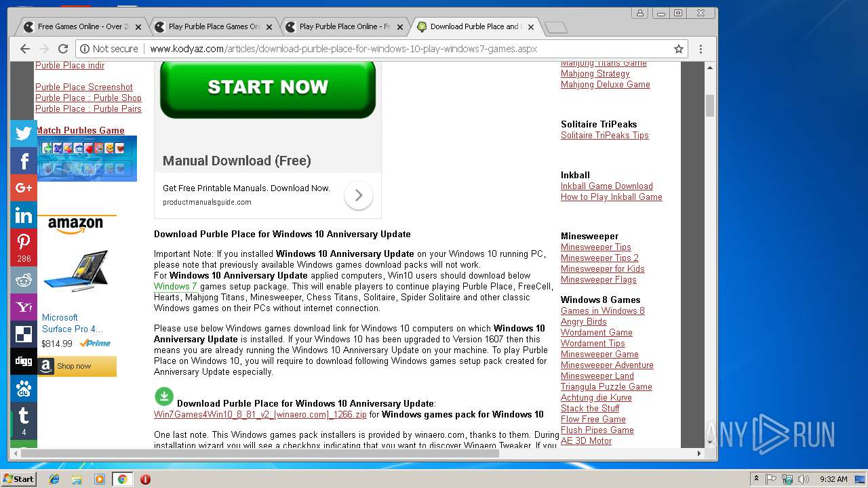Image resolution: width=868 pixels, height=488 pixels.
Task: Open Internet Explorer from taskbar
Action: (x=54, y=479)
